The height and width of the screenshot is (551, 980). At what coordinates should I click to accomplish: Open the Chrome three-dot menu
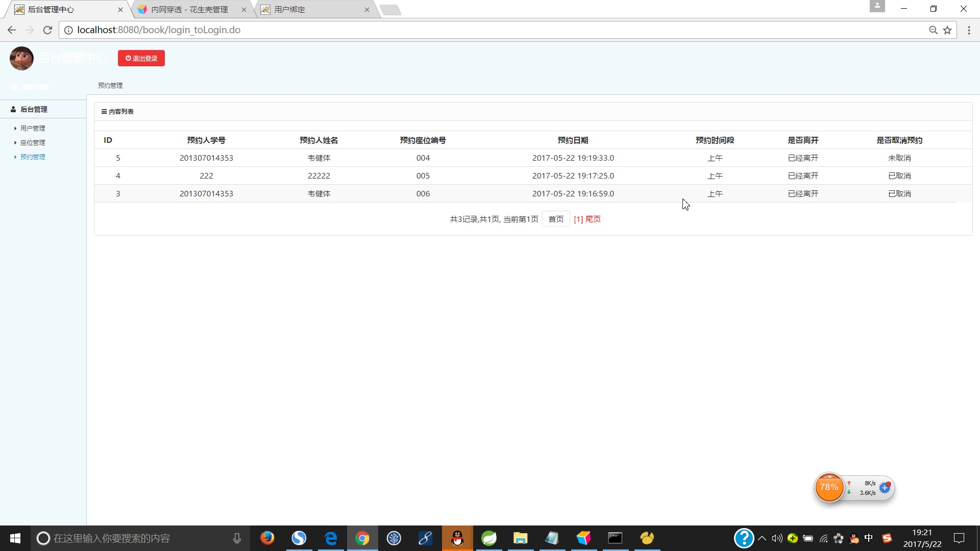pos(969,30)
